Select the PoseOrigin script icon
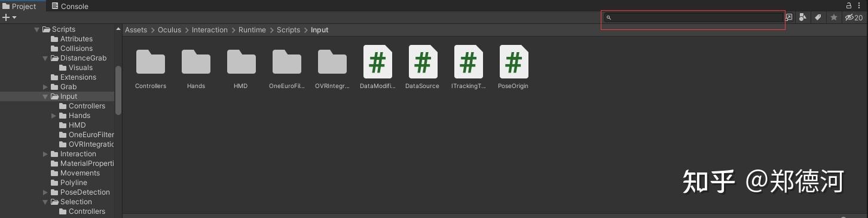Viewport: 868px width, 218px height. pyautogui.click(x=513, y=62)
